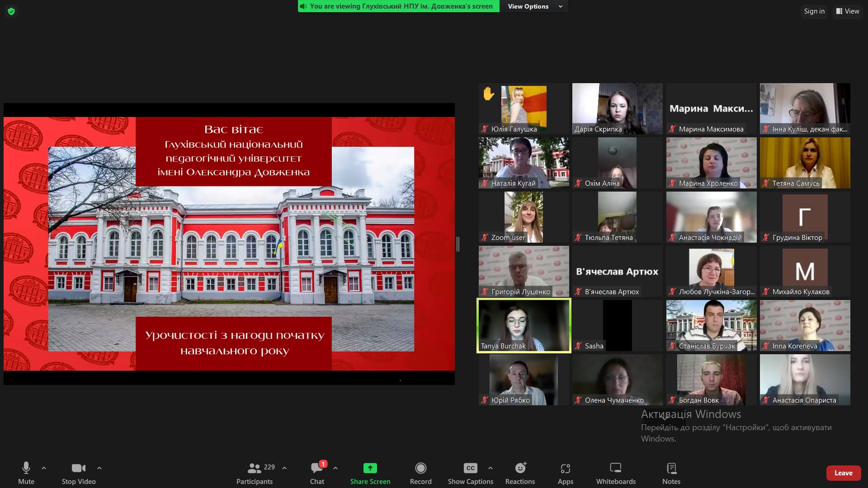Click muted mic icon beside Юрій Рябко
The width and height of the screenshot is (868, 488).
pyautogui.click(x=485, y=400)
